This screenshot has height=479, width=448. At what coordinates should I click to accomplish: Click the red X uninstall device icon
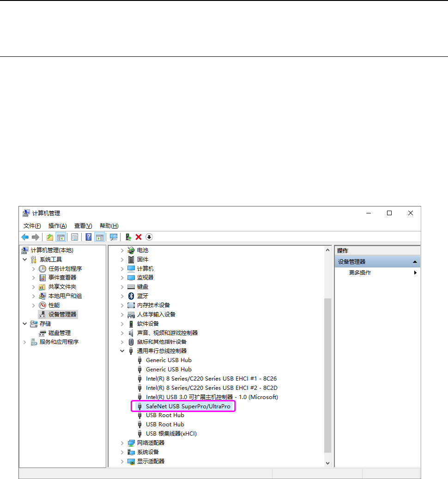coord(139,237)
